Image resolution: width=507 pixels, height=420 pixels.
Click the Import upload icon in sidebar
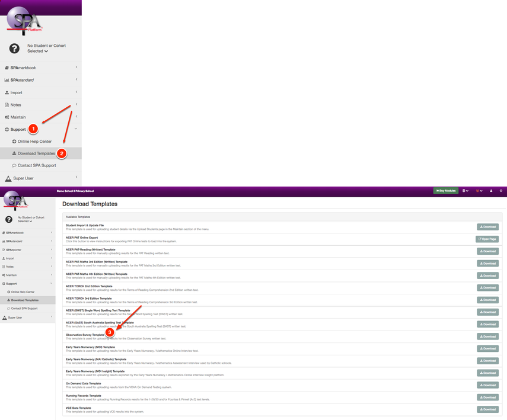(x=8, y=92)
